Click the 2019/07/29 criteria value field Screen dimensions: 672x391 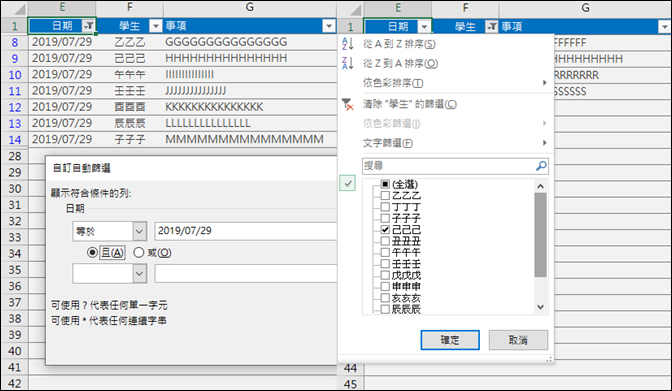(x=246, y=231)
